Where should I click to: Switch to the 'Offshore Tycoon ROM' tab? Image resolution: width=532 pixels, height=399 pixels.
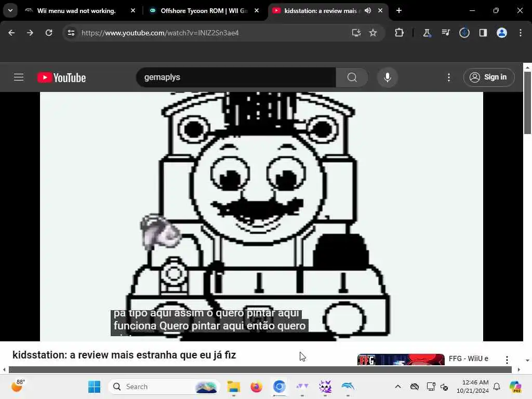point(204,10)
